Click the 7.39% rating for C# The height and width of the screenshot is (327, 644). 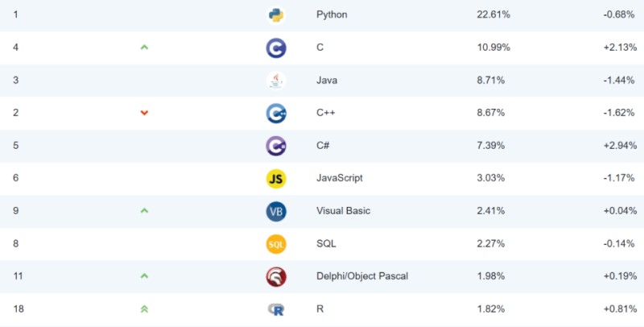(x=491, y=146)
